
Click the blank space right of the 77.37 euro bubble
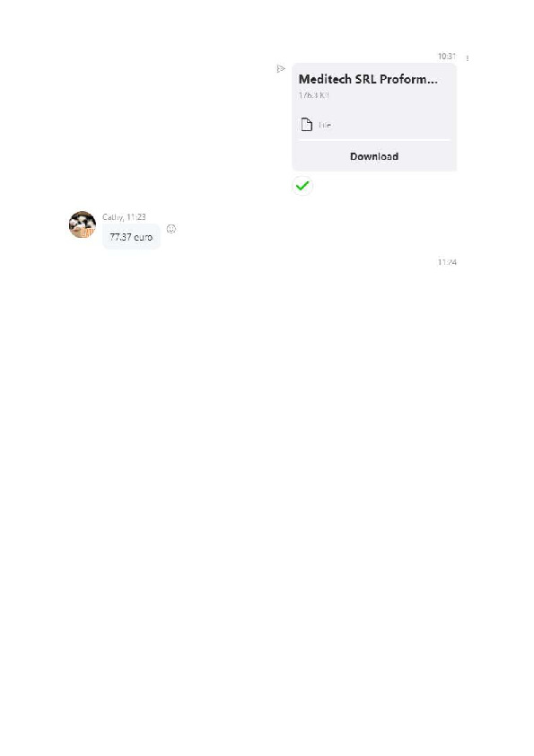coord(313,237)
